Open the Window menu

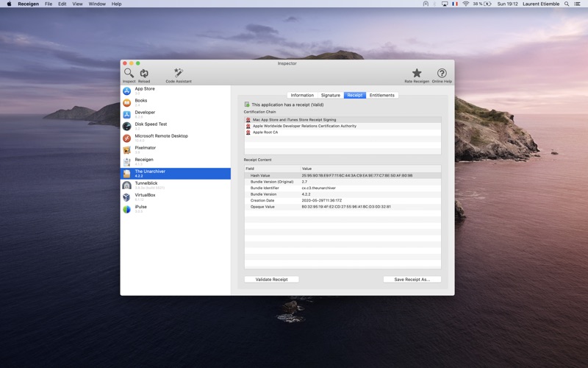[x=97, y=4]
